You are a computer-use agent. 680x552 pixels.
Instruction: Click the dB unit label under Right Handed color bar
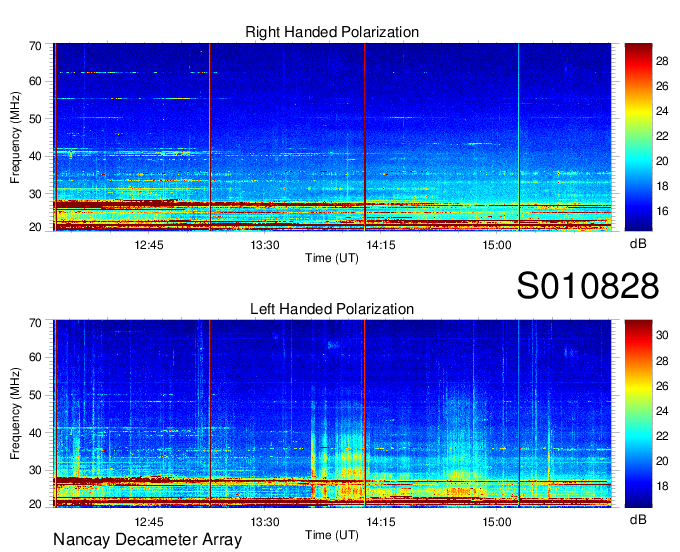click(x=638, y=244)
